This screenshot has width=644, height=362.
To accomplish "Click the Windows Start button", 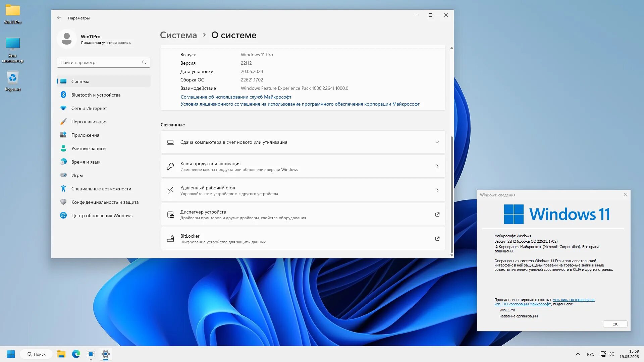I will (11, 354).
